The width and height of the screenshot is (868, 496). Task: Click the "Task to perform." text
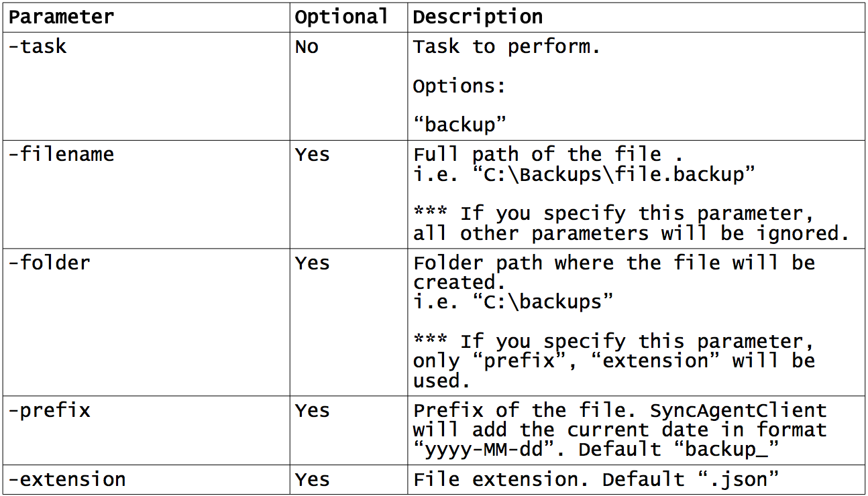(x=506, y=47)
